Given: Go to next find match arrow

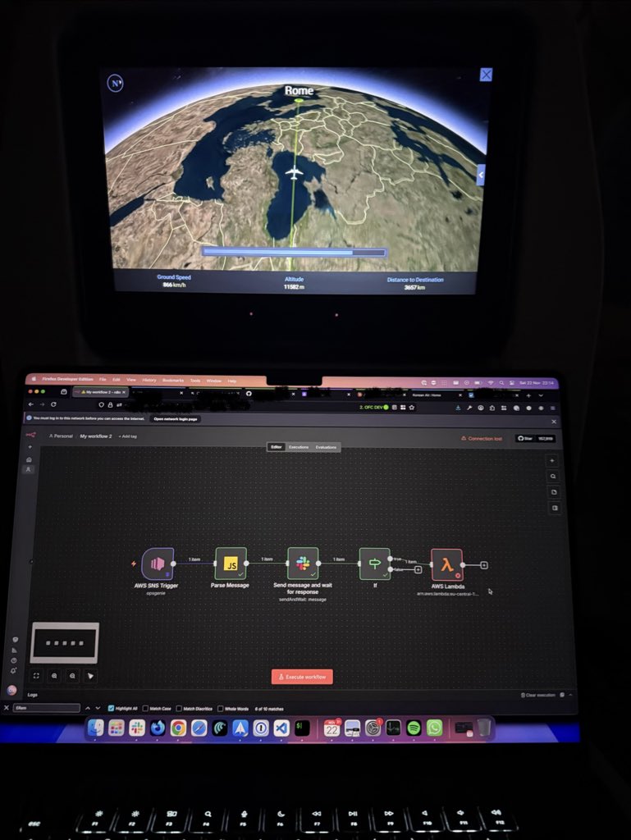Looking at the screenshot, I should click(x=98, y=708).
